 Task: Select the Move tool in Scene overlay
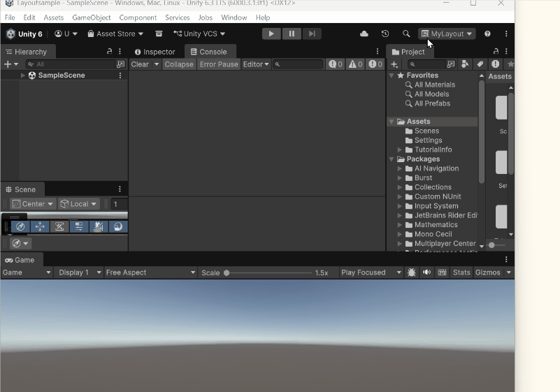click(x=40, y=226)
